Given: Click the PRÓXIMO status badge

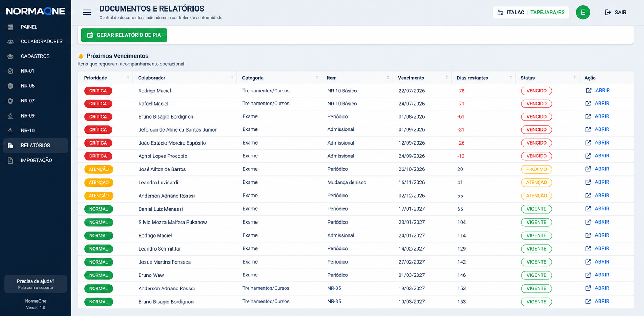Looking at the screenshot, I should tap(536, 169).
